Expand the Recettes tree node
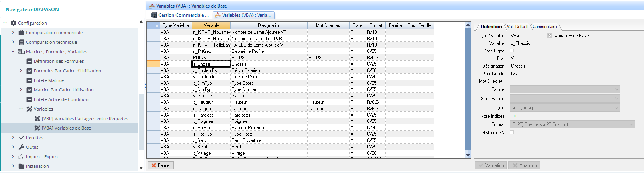644x173 pixels. point(13,138)
